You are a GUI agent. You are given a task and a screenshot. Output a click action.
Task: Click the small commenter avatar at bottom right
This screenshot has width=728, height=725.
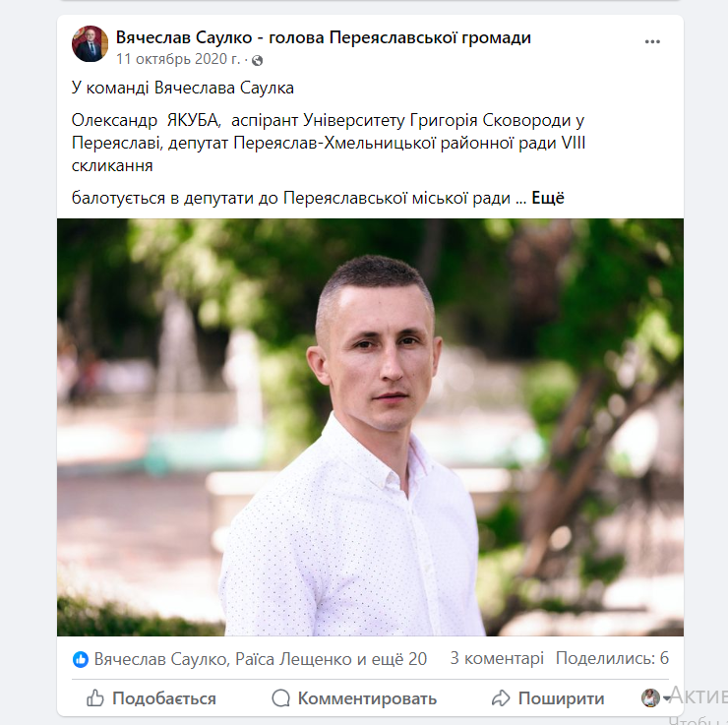point(650,697)
